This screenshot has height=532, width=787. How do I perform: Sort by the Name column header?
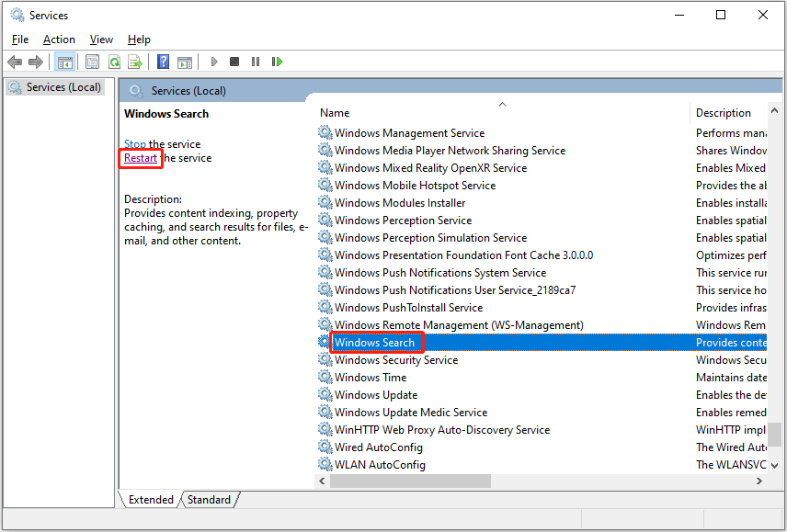click(502, 113)
